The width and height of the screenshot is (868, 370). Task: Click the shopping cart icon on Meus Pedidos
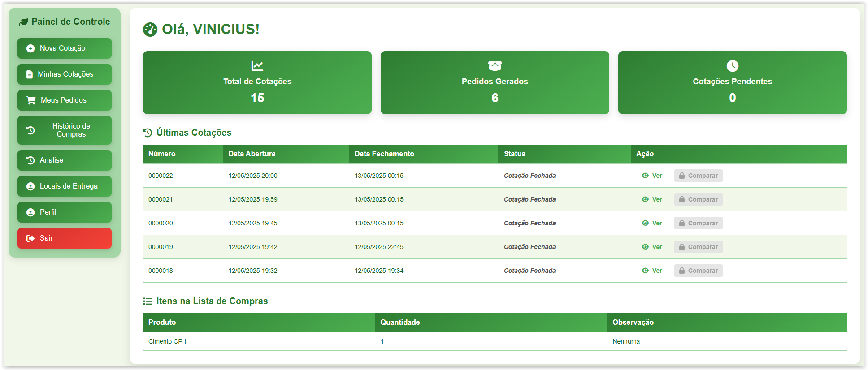pos(31,100)
